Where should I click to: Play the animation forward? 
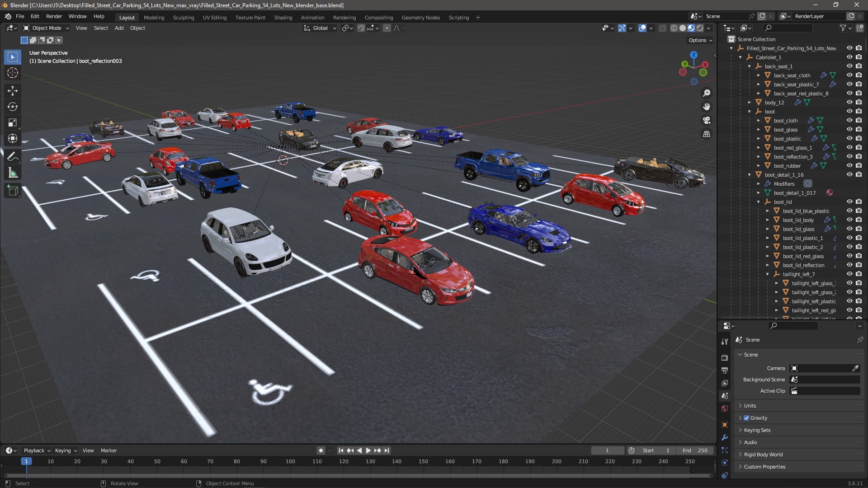(x=368, y=450)
